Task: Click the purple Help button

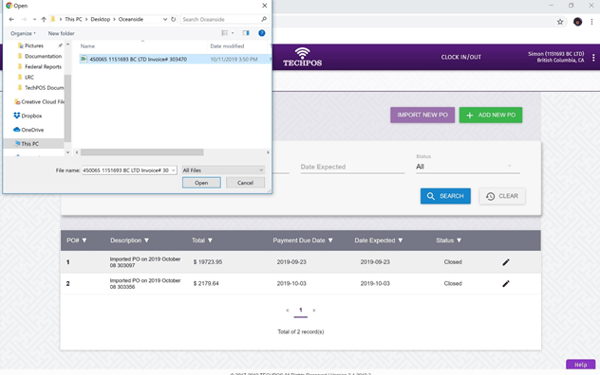Action: click(580, 364)
